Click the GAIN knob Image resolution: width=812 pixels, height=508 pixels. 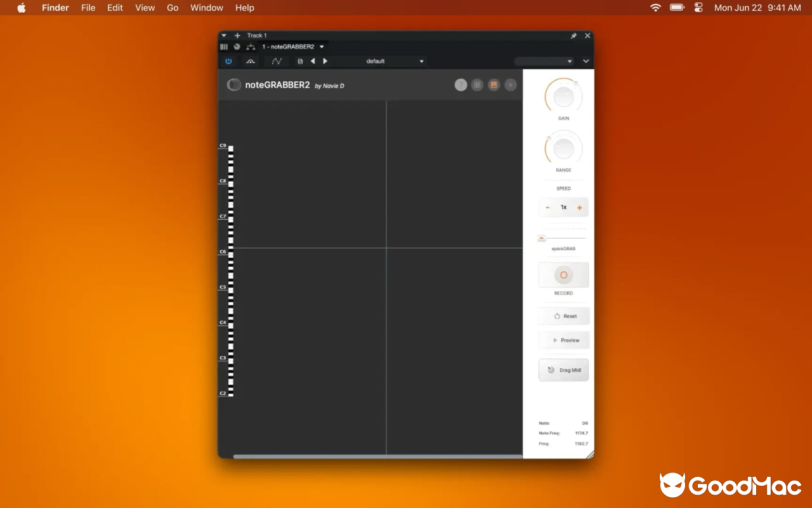[x=563, y=97]
